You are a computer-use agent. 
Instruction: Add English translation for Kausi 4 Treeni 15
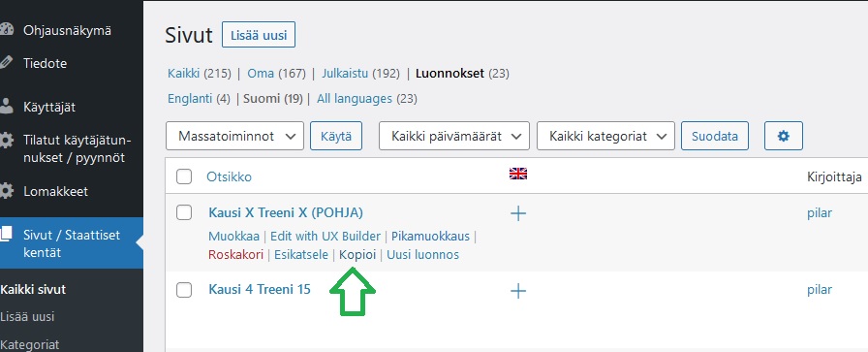518,291
